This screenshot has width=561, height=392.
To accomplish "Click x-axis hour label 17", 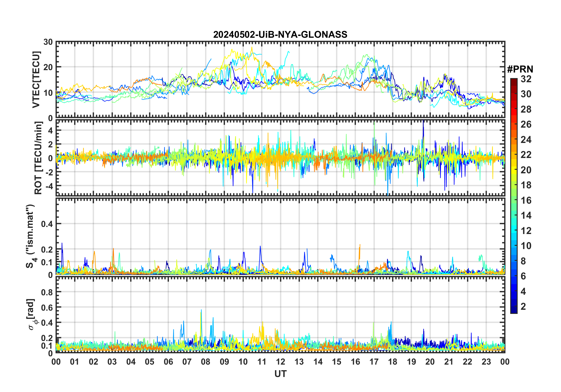I will (x=374, y=362).
